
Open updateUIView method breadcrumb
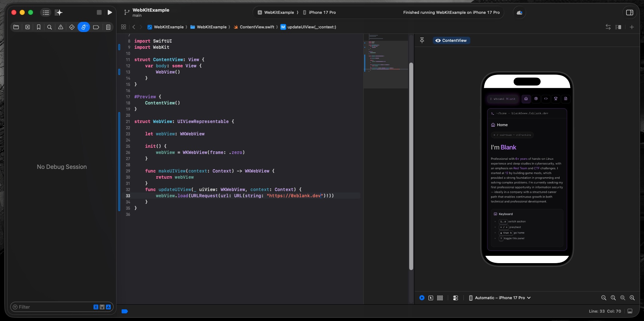[308, 27]
